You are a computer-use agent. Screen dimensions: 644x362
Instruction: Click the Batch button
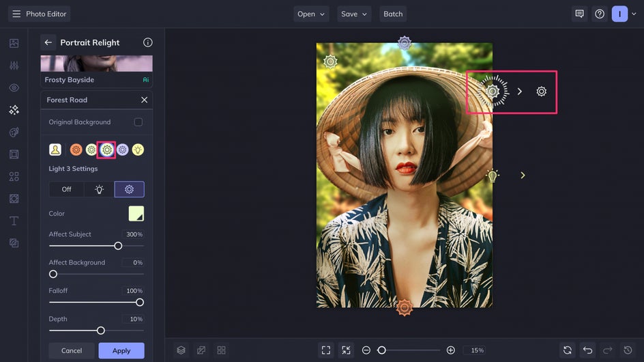click(393, 14)
